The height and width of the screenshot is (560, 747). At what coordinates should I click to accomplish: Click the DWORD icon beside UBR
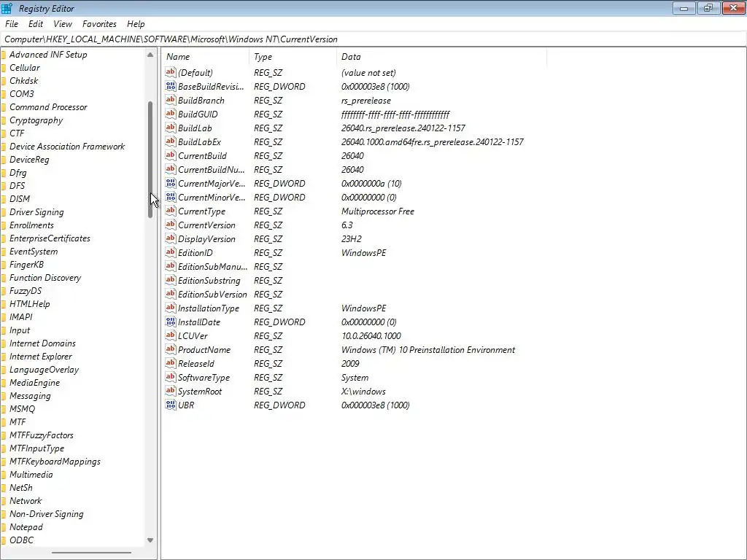[x=171, y=405]
